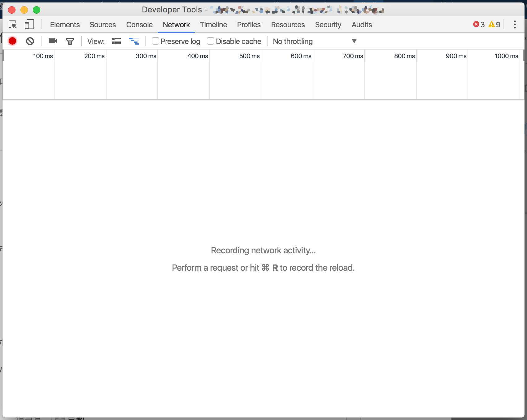Show the waterfall timeline overview icon
This screenshot has width=527, height=420.
tap(134, 41)
